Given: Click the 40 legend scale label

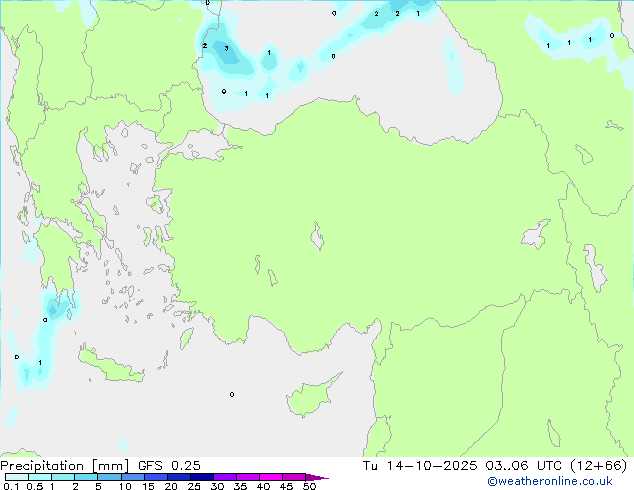Looking at the screenshot, I should 263,486.
